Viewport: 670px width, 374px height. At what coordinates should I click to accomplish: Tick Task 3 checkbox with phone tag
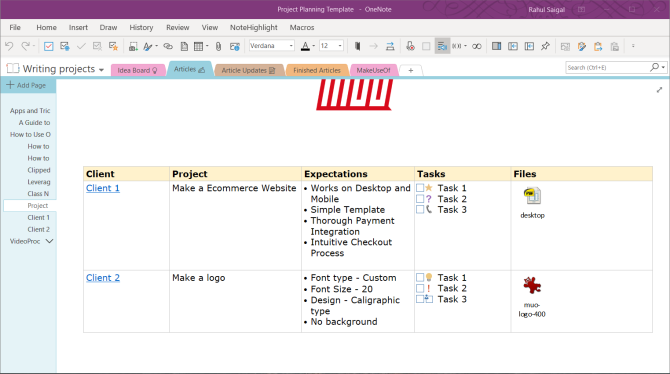[420, 209]
